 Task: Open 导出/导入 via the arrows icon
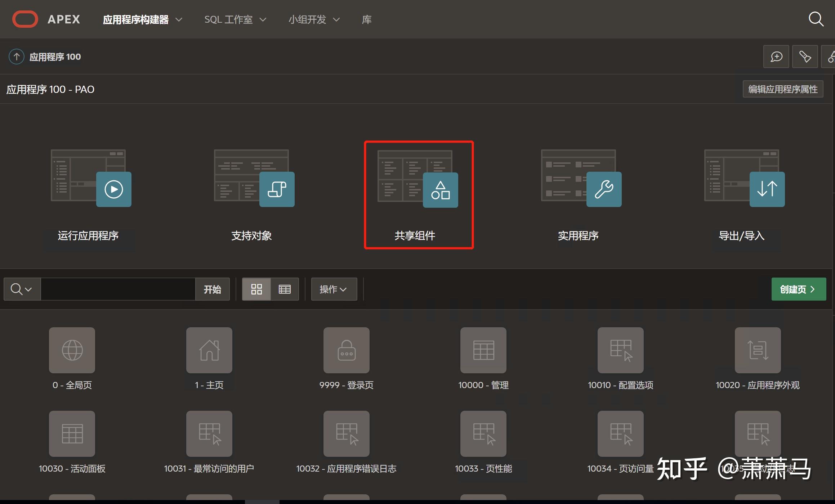pos(767,189)
